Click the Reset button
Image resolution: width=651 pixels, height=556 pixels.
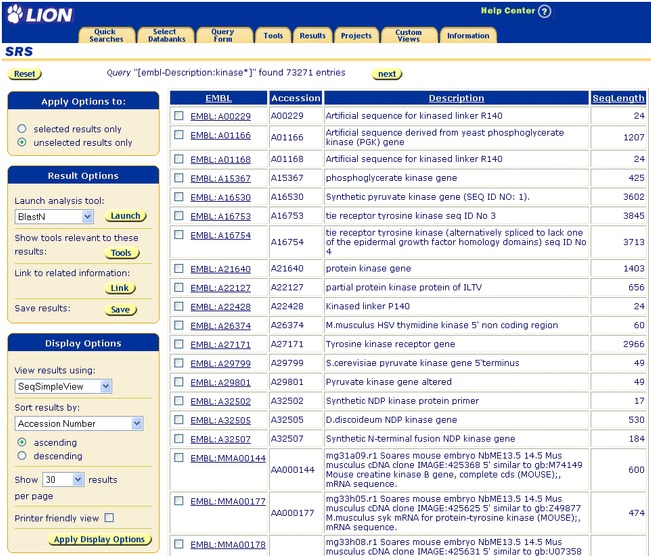24,74
